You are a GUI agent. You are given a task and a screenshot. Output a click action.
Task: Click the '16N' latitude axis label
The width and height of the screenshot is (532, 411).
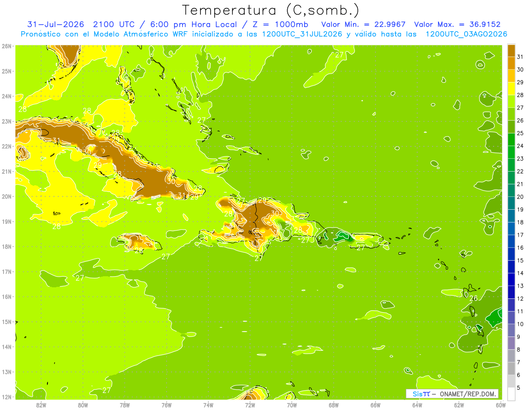coord(7,297)
